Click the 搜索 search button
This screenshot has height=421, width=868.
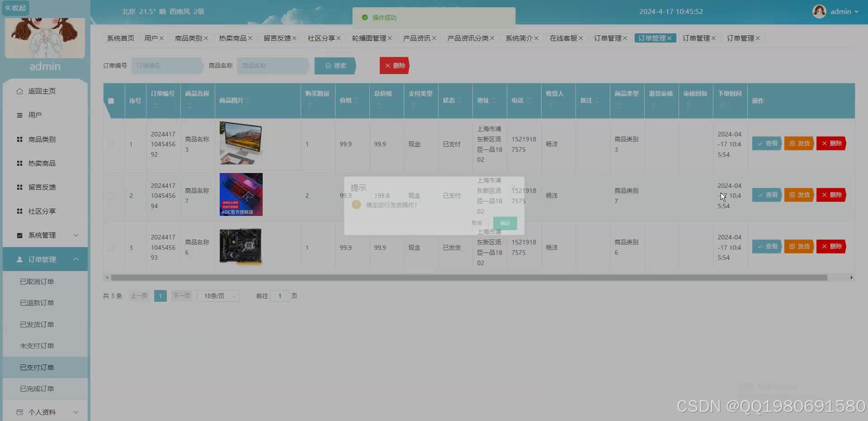point(335,65)
